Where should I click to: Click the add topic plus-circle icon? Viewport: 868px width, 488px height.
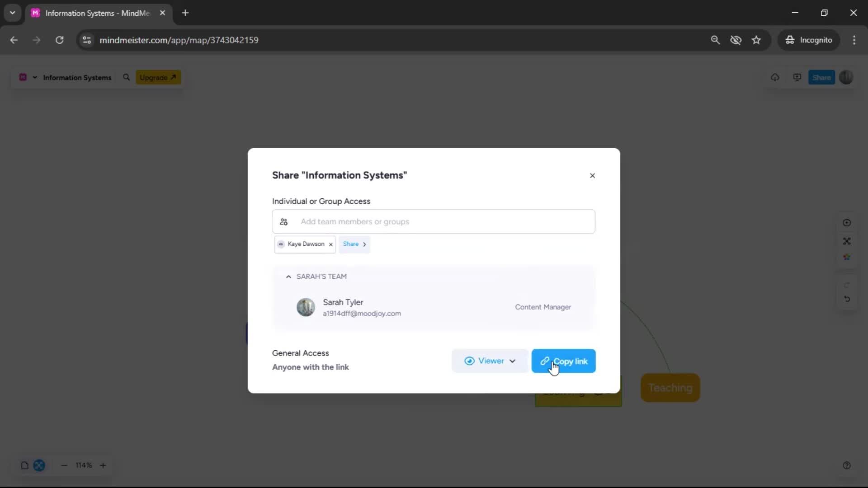tap(847, 223)
